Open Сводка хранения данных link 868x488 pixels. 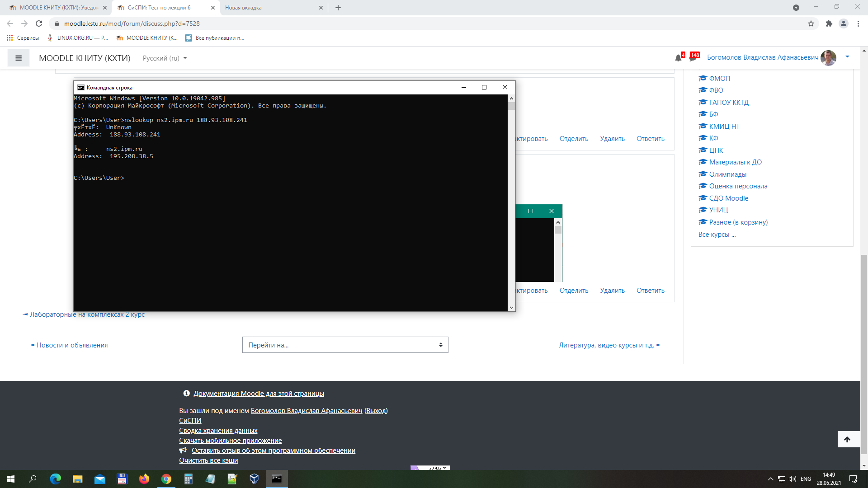click(x=218, y=431)
